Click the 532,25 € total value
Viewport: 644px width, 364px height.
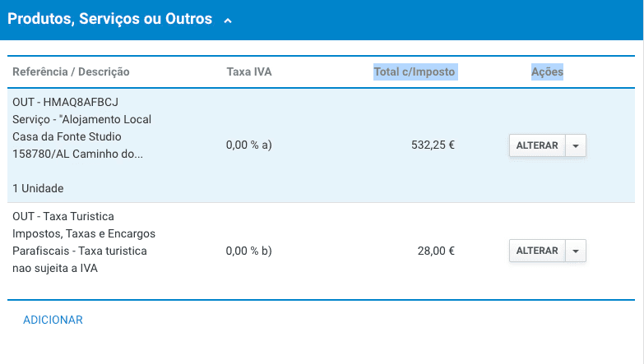(x=433, y=145)
